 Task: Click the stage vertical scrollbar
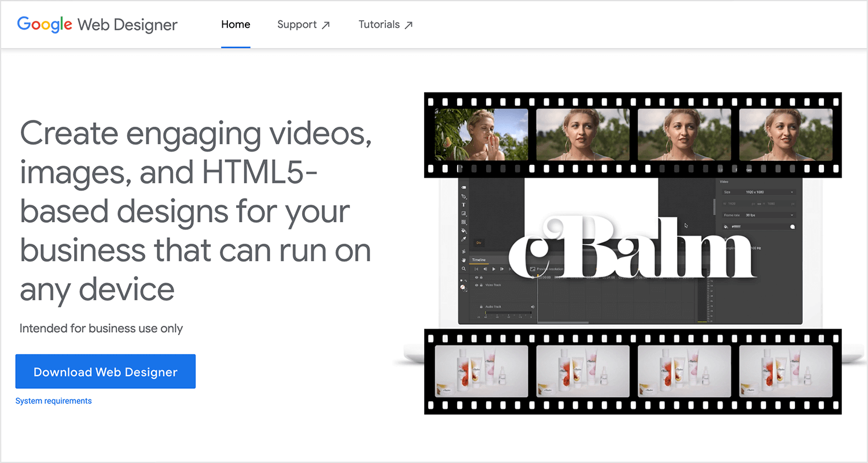tap(714, 207)
